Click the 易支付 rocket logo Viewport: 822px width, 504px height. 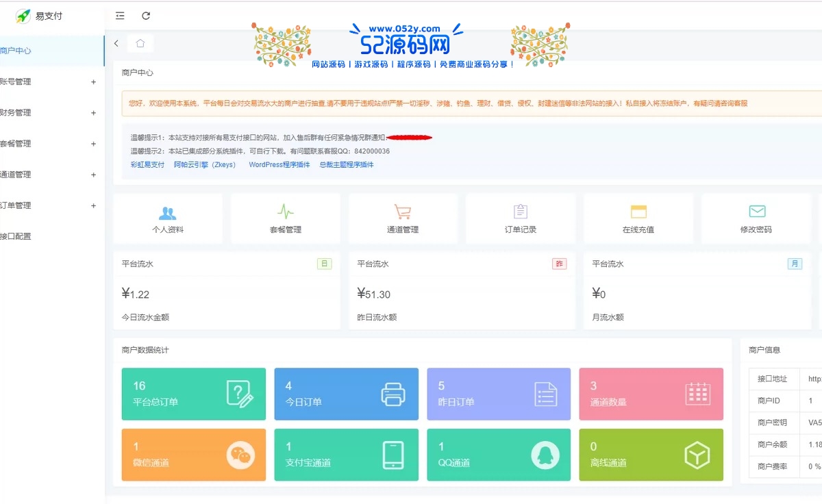(x=23, y=16)
